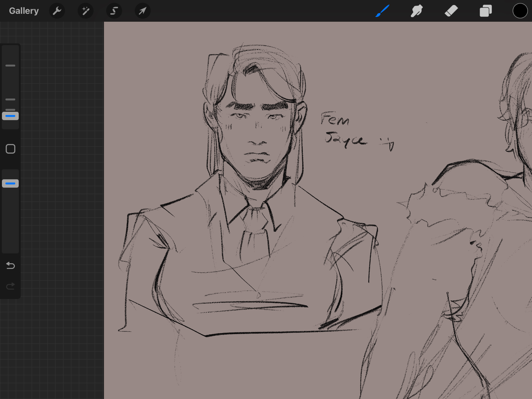
Task: Open the Layers panel
Action: pyautogui.click(x=485, y=11)
